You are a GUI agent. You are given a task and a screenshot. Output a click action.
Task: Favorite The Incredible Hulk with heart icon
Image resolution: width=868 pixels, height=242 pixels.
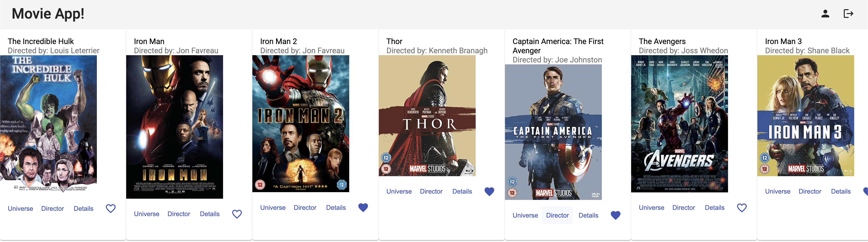point(110,209)
